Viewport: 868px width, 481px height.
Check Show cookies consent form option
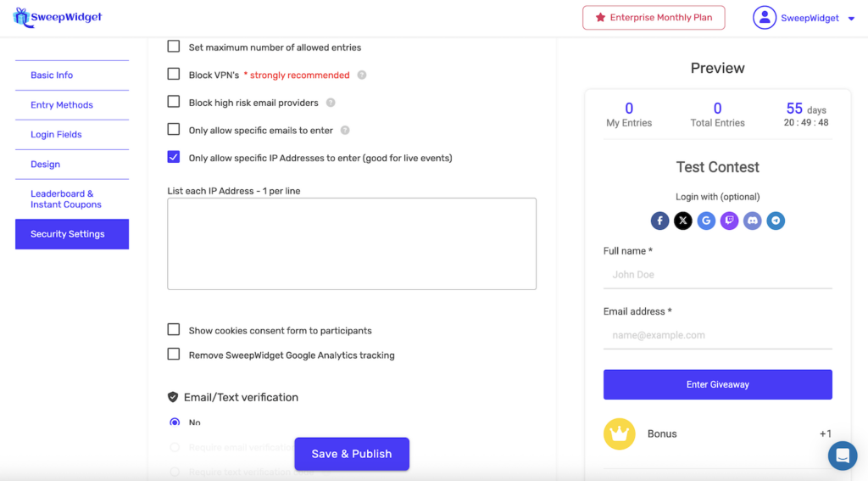click(x=174, y=330)
